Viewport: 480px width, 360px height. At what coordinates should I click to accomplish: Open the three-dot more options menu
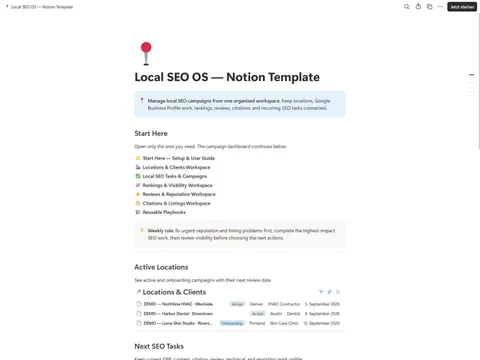(440, 7)
